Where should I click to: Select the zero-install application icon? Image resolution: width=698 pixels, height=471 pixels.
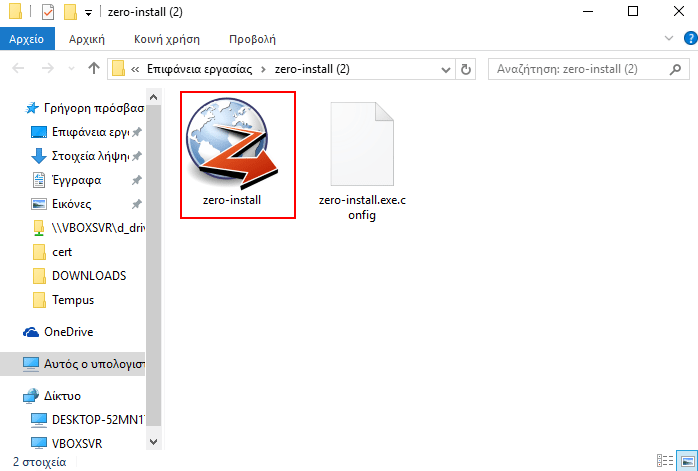232,145
